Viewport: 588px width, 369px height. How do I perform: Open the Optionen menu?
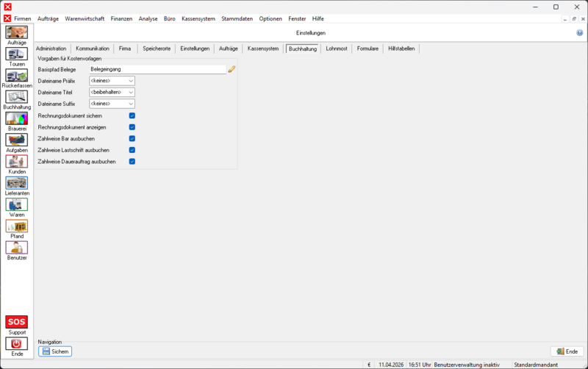point(270,18)
